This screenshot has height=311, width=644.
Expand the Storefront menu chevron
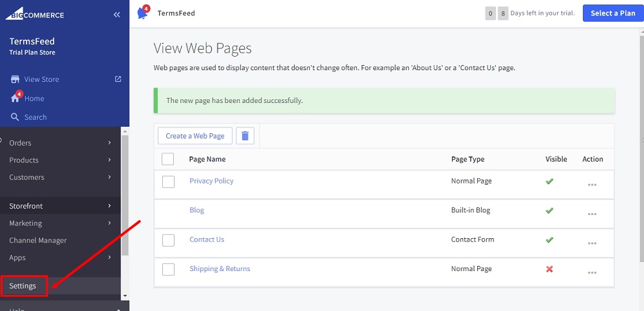click(109, 206)
